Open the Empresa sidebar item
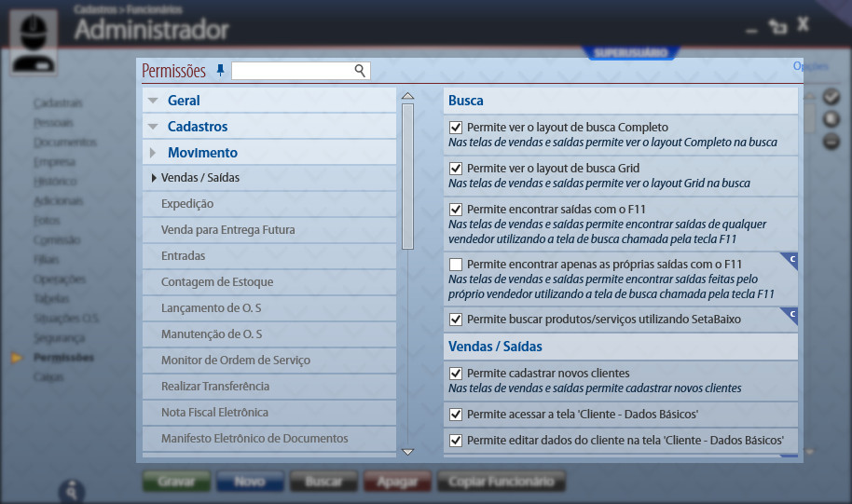The height and width of the screenshot is (504, 852). 54,162
